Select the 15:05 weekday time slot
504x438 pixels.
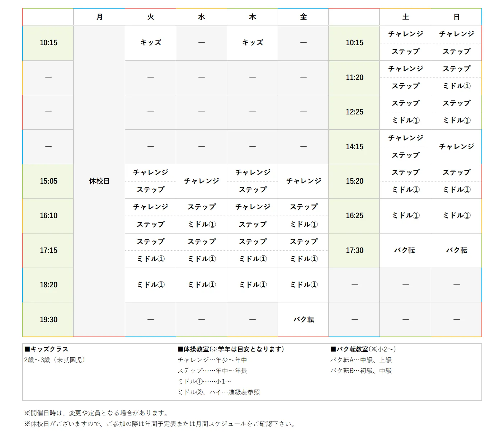(48, 181)
